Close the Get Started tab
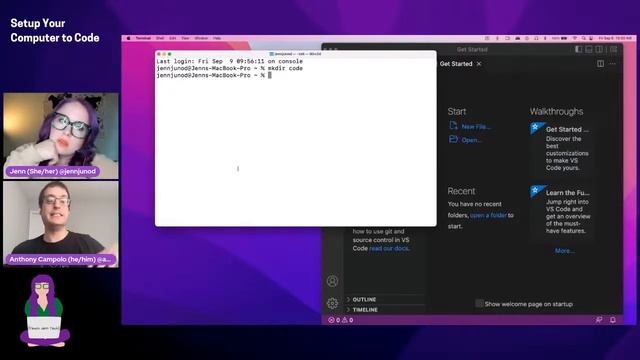 tap(479, 64)
